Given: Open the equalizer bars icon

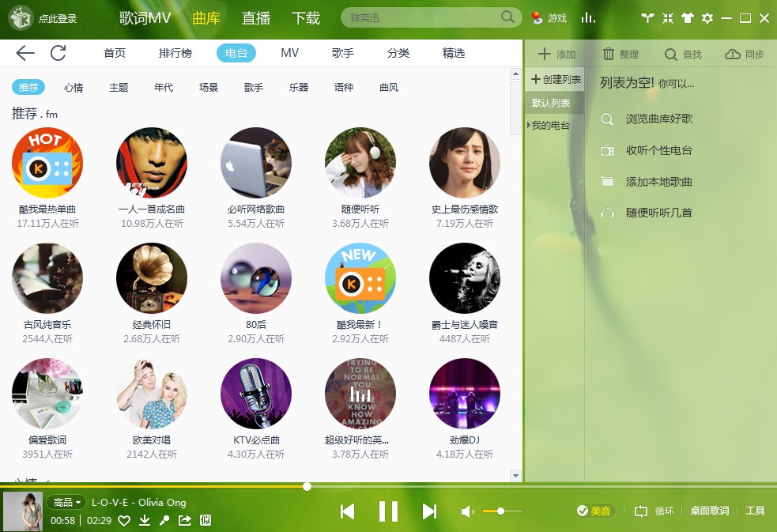Looking at the screenshot, I should pos(588,18).
